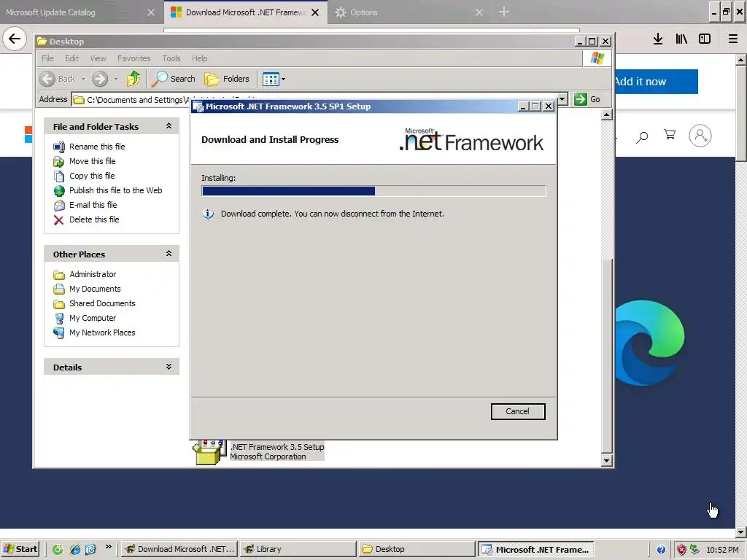Screen dimensions: 747x560
Task: Switch to Download Microsoft .NET taskbar button
Action: (179, 549)
